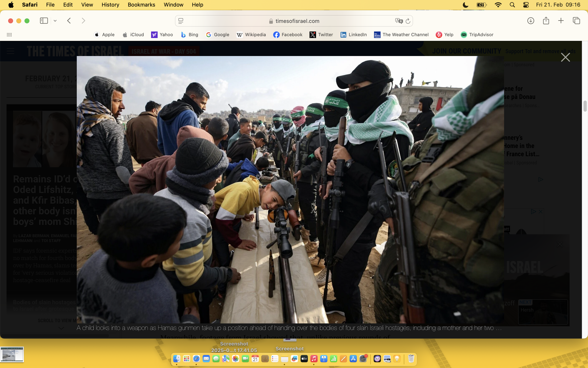Open the Window menu
The image size is (588, 368).
(x=174, y=5)
